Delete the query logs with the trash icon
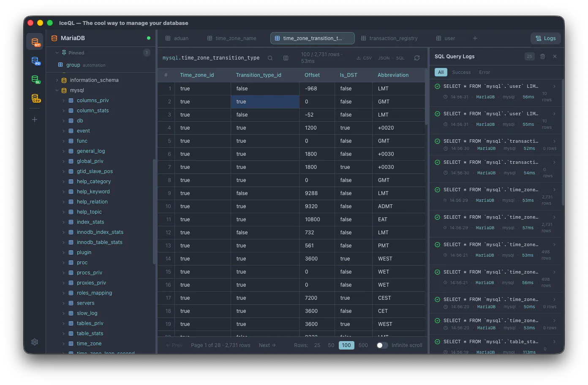This screenshot has height=385, width=588. (x=542, y=56)
